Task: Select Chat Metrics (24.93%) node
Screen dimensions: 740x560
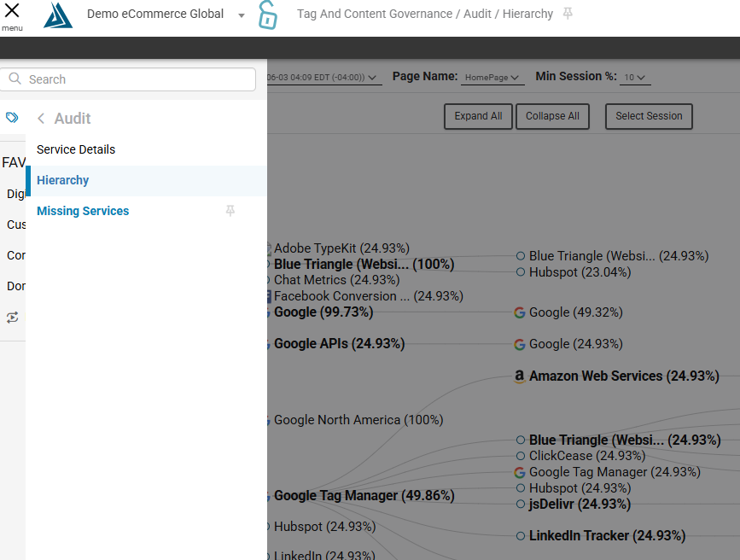Action: (337, 280)
